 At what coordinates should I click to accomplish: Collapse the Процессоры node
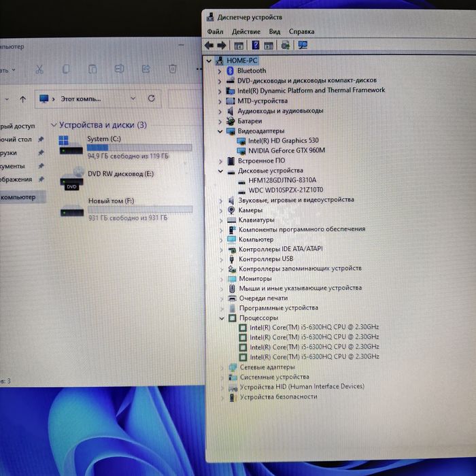[222, 318]
